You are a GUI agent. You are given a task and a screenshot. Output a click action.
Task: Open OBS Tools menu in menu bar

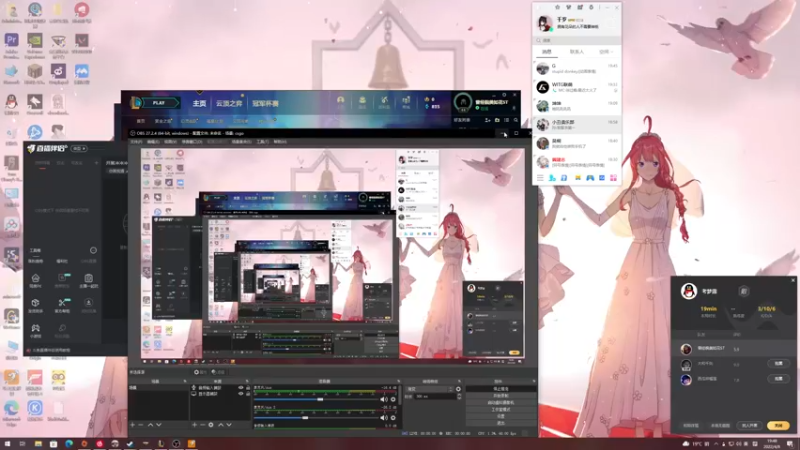tap(262, 142)
